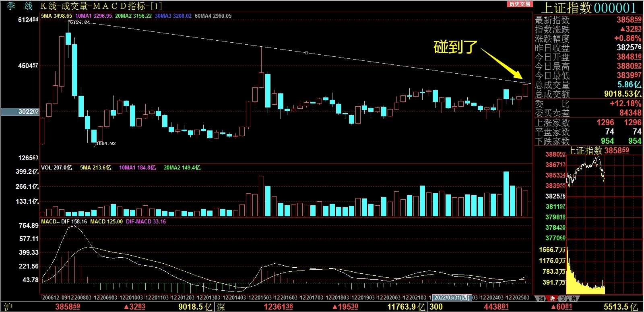Click the Shenzhen index 1236136 status value

tap(278, 307)
